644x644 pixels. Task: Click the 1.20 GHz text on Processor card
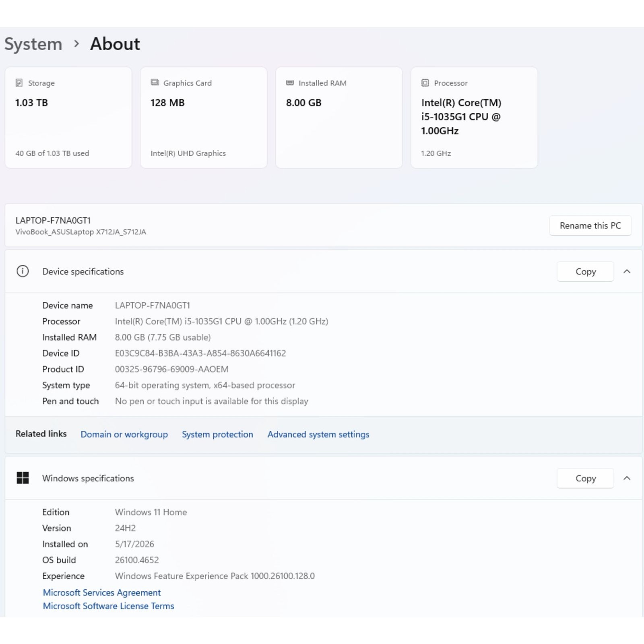[x=436, y=153]
